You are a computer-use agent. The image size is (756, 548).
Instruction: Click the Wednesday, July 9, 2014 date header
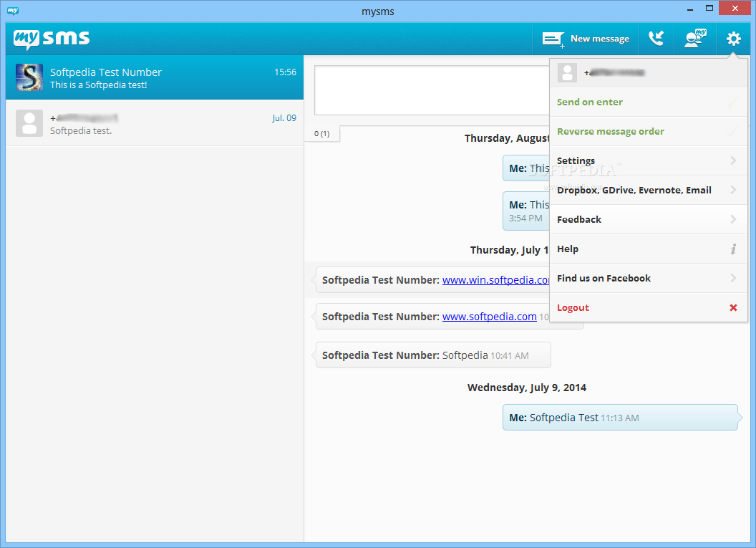click(x=526, y=388)
